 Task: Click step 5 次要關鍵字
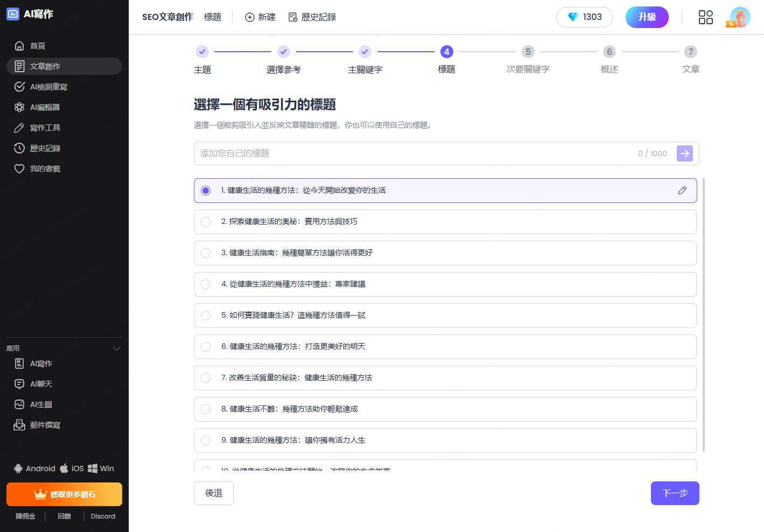[528, 52]
